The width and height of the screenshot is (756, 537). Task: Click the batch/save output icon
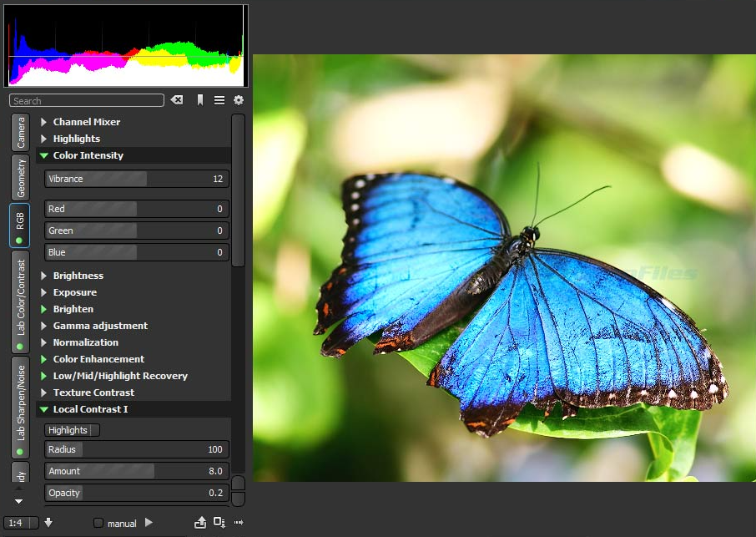(x=219, y=522)
